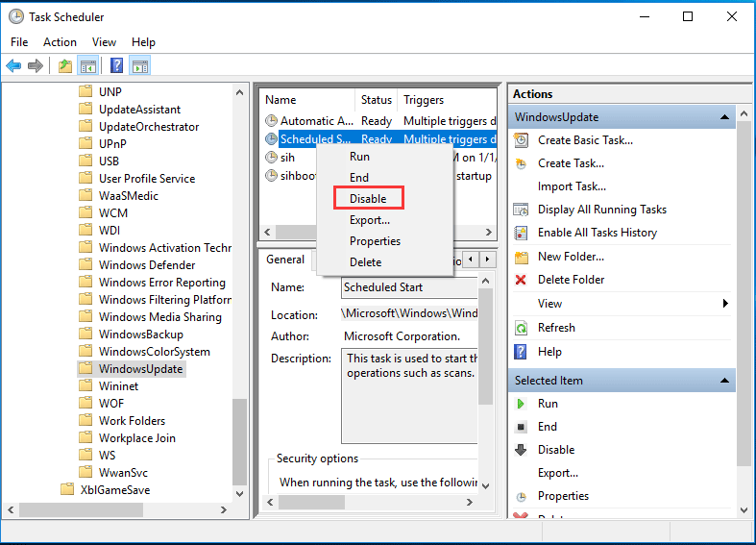756x545 pixels.
Task: Toggle the Show/Hide Console Tree toolbar icon
Action: tap(88, 65)
